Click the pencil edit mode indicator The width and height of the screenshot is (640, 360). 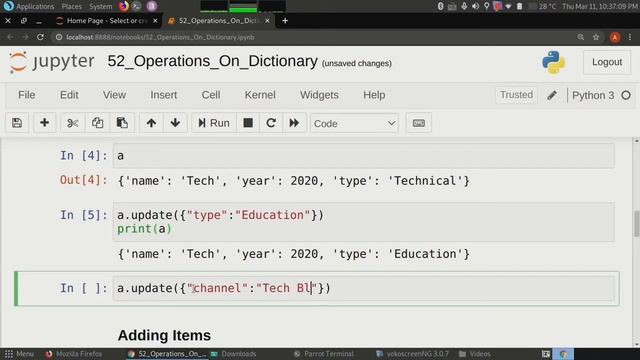(x=552, y=95)
